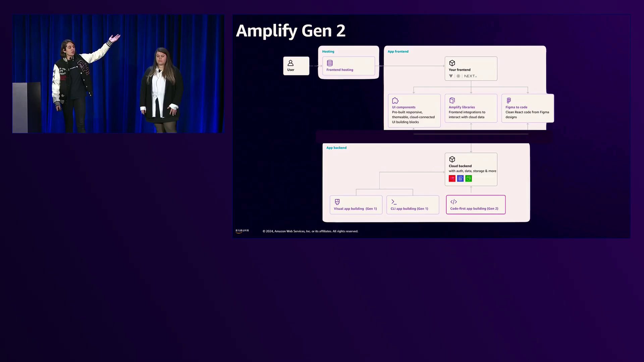Viewport: 644px width, 362px height.
Task: Click the React logo under Your frontend
Action: click(458, 76)
